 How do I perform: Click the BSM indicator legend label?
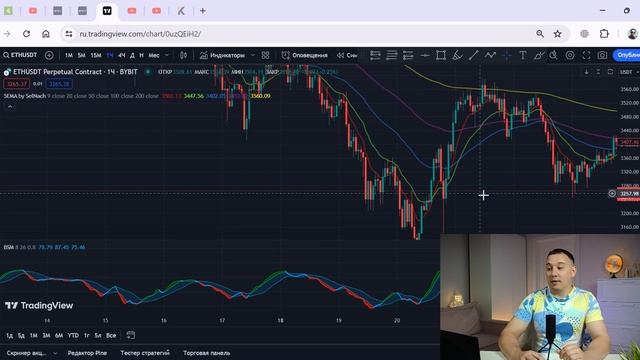(9, 247)
